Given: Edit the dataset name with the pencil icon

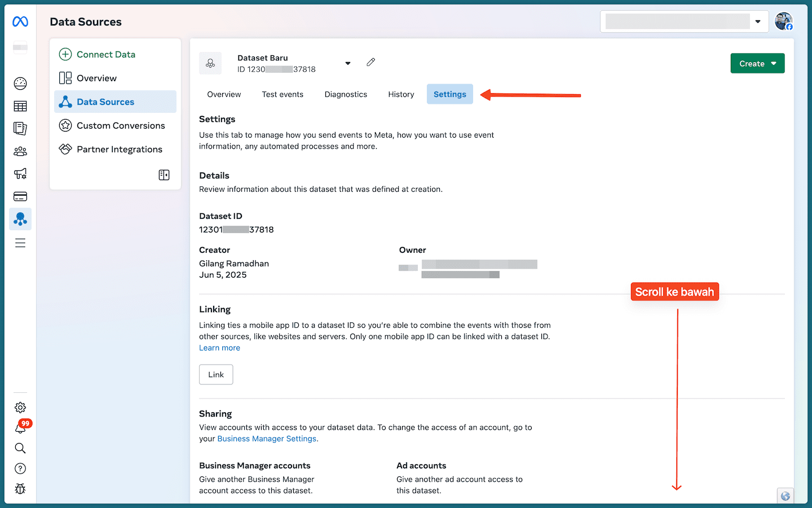Looking at the screenshot, I should coord(370,62).
